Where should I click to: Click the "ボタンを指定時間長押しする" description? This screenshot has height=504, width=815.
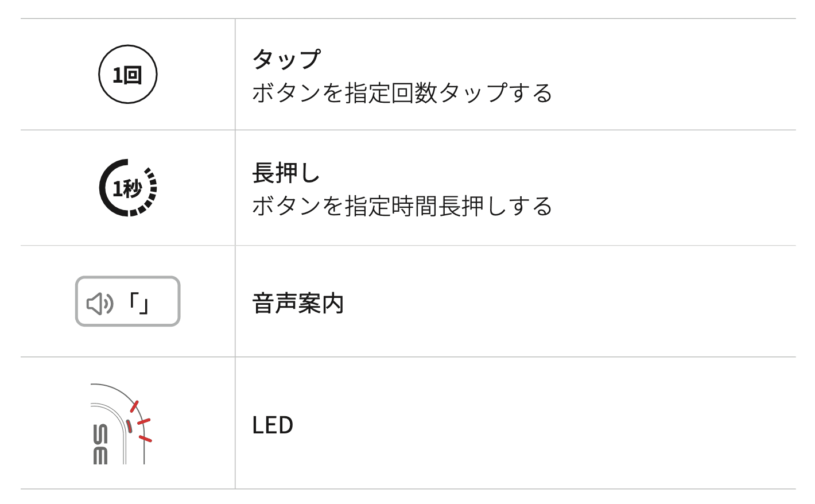[x=402, y=206]
